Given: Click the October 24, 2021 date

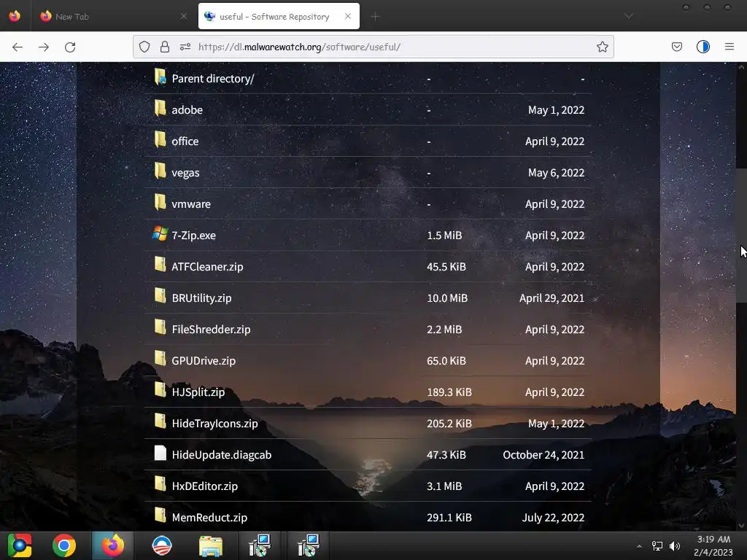Looking at the screenshot, I should tap(543, 455).
